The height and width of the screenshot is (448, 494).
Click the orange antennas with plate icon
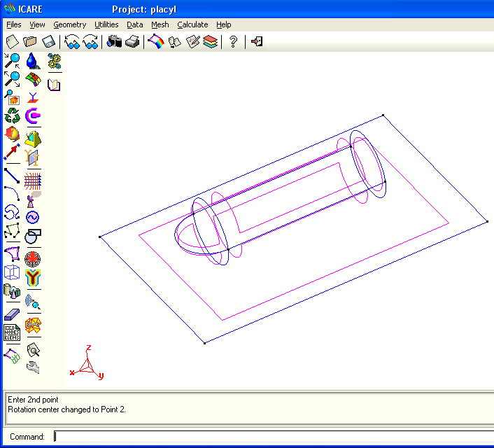pyautogui.click(x=33, y=157)
